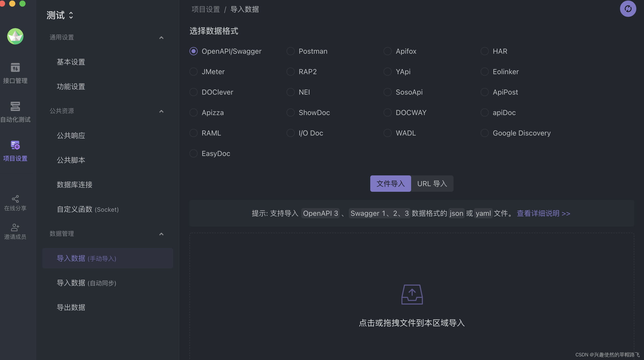Open the 查看详细说明 >> link
This screenshot has height=360, width=644.
[x=543, y=213]
